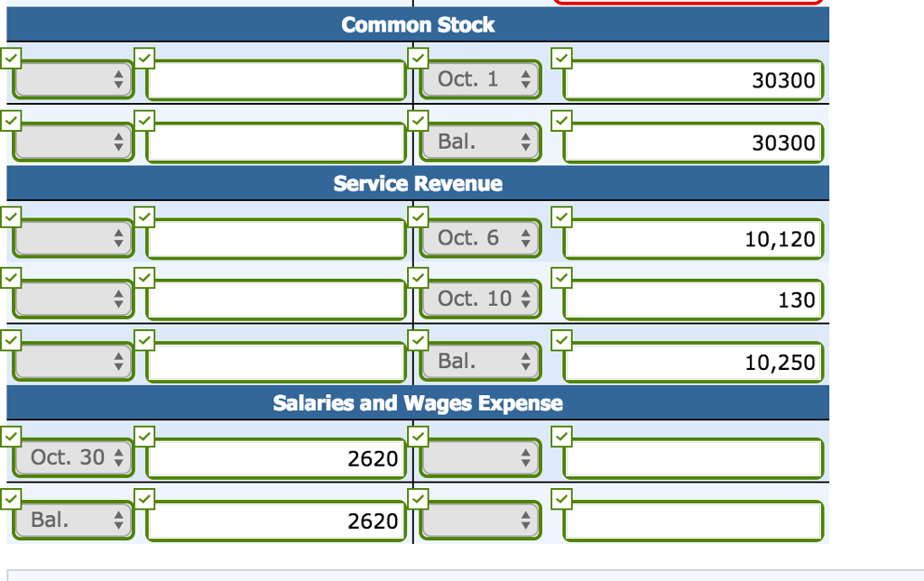924x581 pixels.
Task: Toggle the checkmark above the Oct. 1 dropdown
Action: (418, 58)
